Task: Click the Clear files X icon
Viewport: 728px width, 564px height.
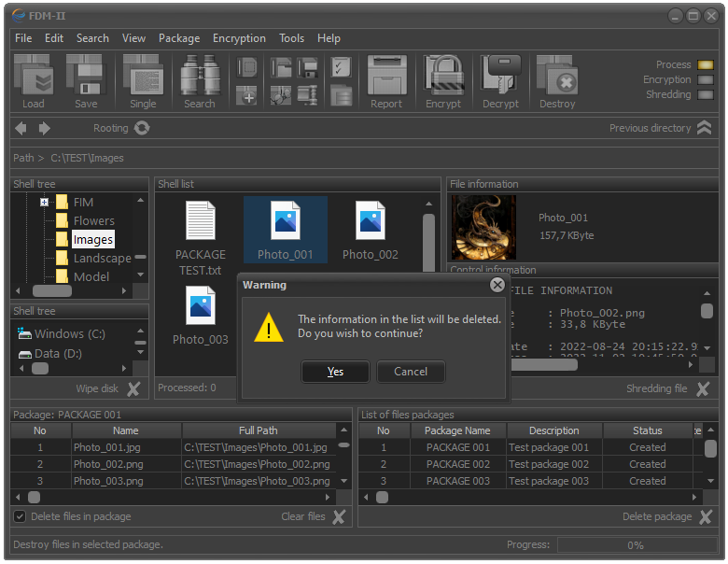Action: point(340,516)
